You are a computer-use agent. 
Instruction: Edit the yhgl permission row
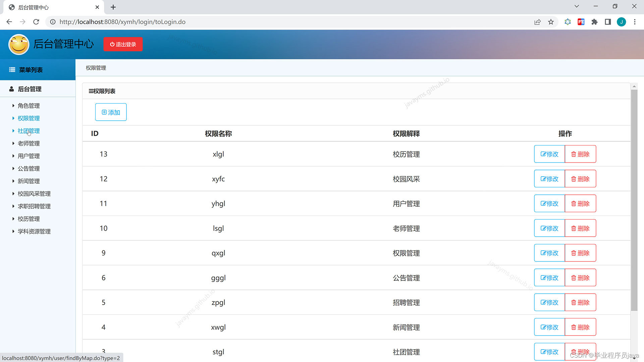pos(549,203)
